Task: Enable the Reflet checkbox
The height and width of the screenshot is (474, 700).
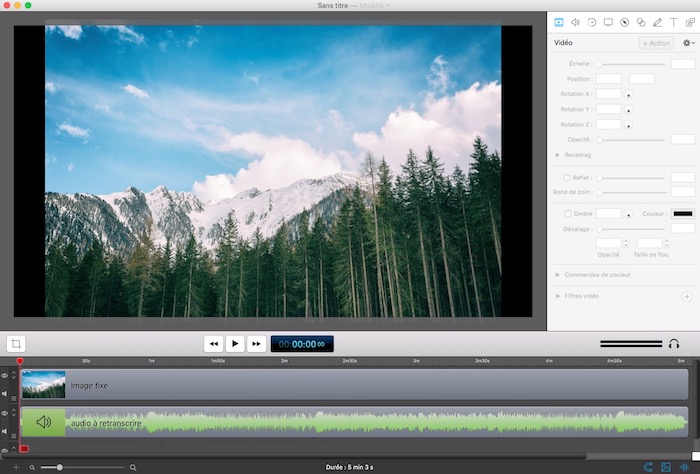Action: [567, 178]
